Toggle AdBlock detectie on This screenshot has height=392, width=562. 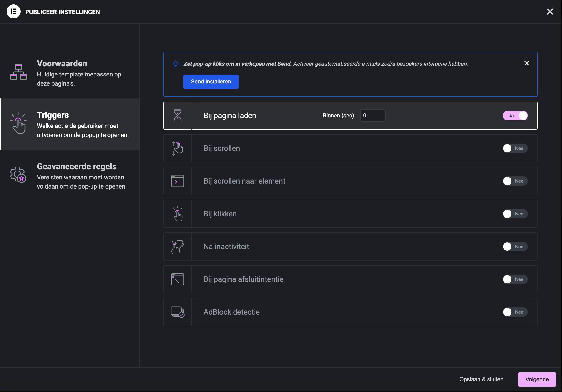pos(515,312)
